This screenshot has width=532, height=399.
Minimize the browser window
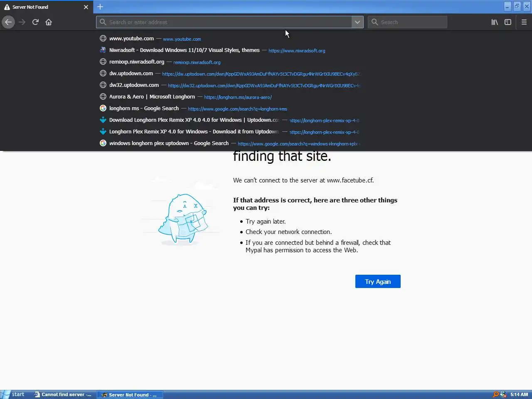tap(507, 6)
